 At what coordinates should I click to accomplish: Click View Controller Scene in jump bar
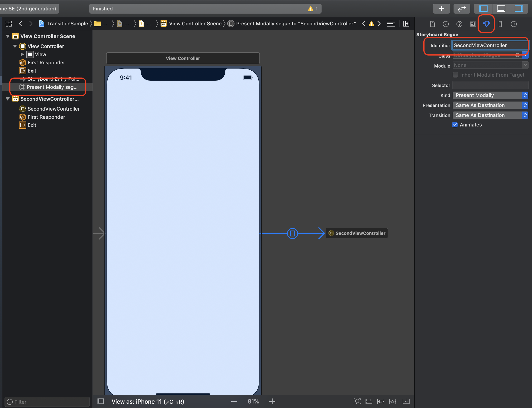(x=191, y=24)
